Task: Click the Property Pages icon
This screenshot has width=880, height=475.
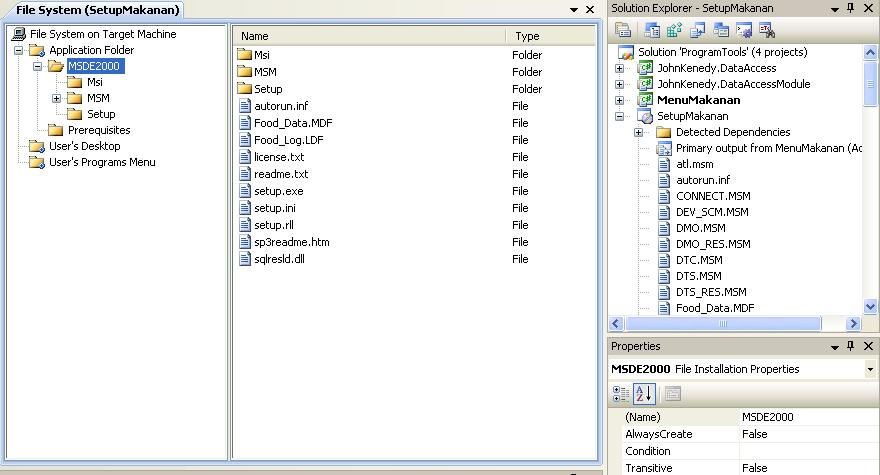Action: (672, 394)
